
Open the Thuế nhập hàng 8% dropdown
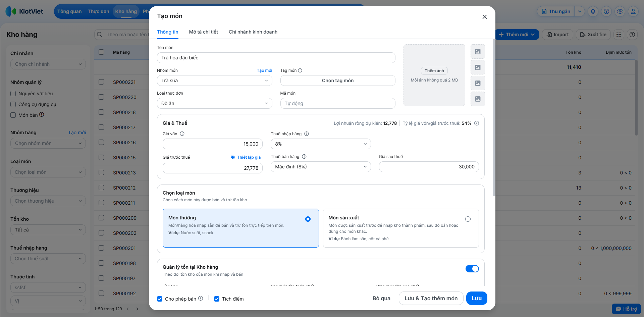(320, 144)
